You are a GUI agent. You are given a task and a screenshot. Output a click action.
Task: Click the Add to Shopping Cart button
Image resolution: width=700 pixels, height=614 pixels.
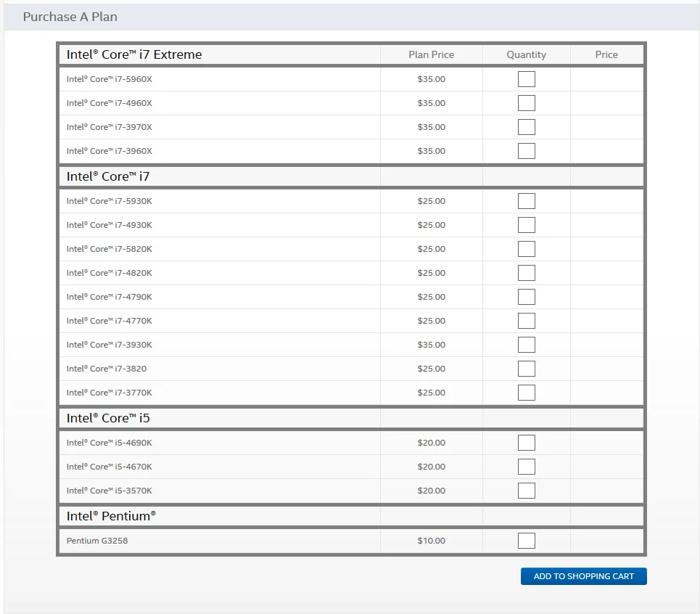[583, 576]
